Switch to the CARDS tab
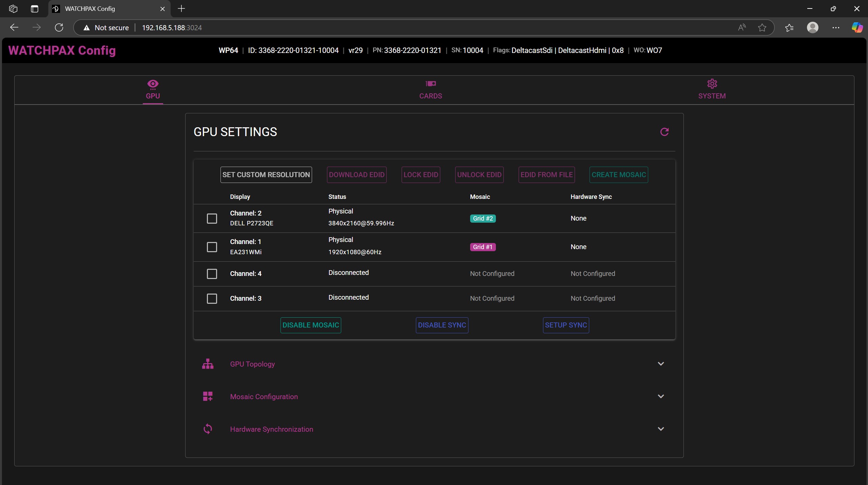868x485 pixels. [430, 90]
